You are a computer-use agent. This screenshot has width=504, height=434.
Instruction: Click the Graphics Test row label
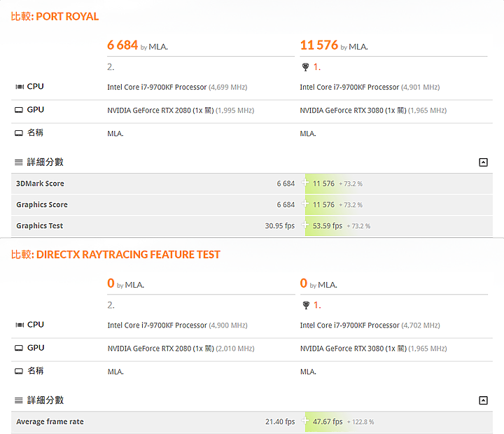point(39,226)
